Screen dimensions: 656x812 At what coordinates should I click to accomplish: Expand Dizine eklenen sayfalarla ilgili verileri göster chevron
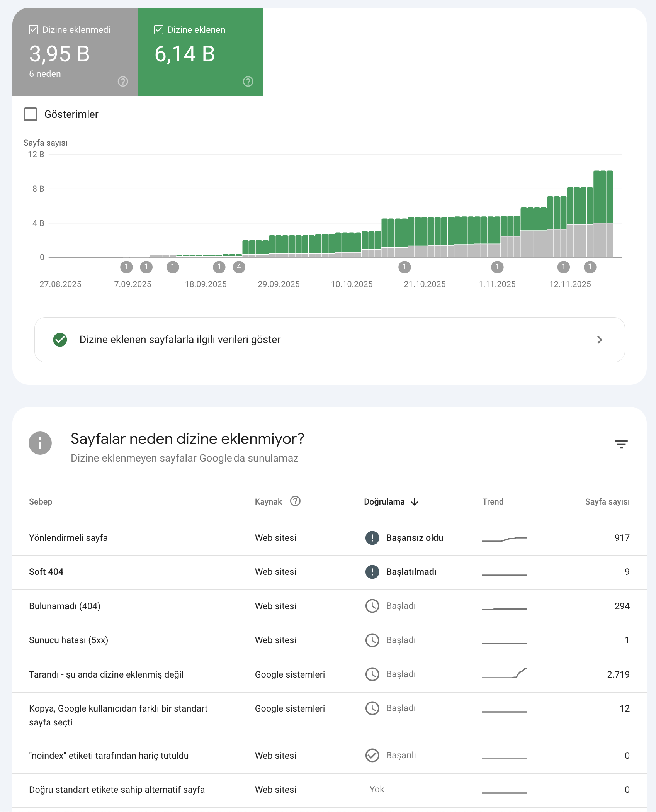pyautogui.click(x=600, y=340)
